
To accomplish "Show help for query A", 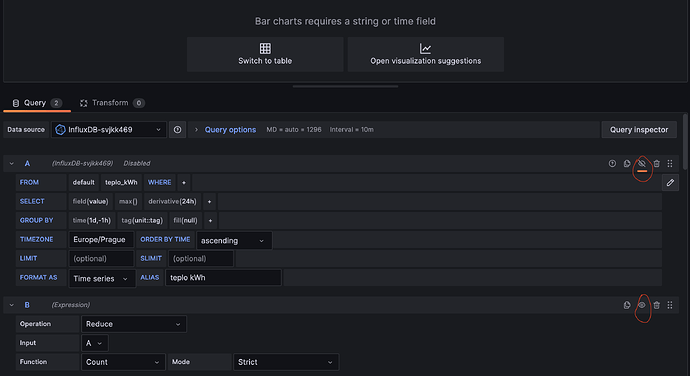I will point(612,163).
